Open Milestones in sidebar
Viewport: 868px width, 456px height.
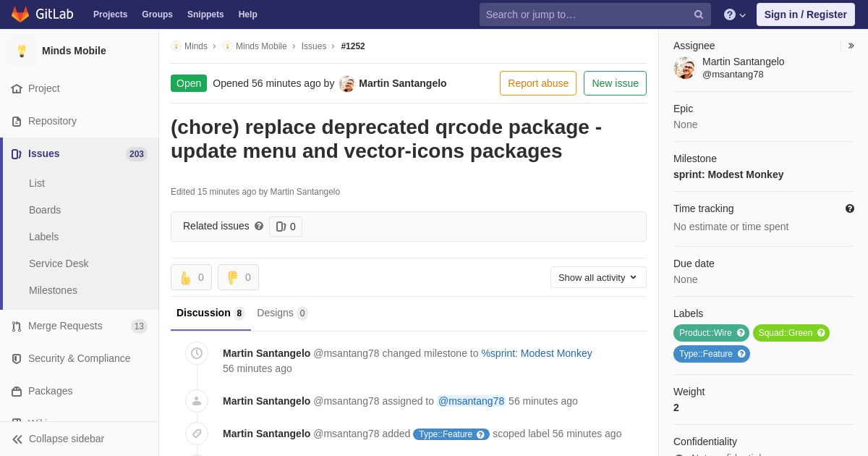pos(53,290)
